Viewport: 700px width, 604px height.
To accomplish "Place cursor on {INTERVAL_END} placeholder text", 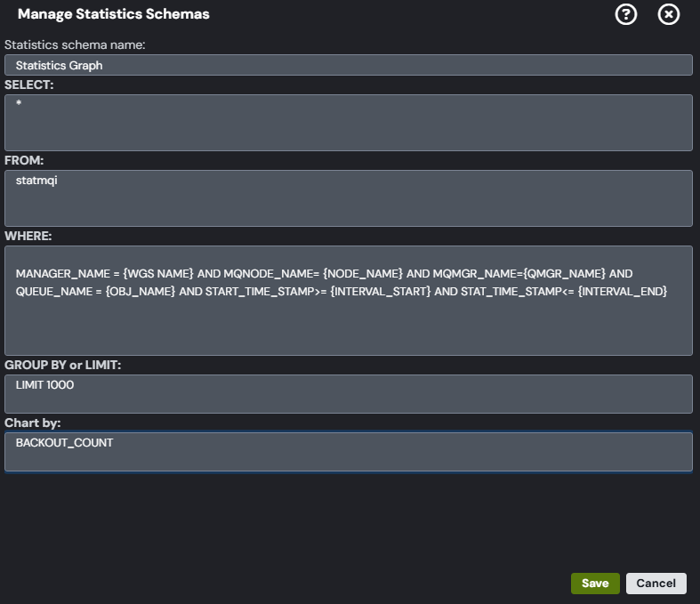I will pyautogui.click(x=623, y=292).
